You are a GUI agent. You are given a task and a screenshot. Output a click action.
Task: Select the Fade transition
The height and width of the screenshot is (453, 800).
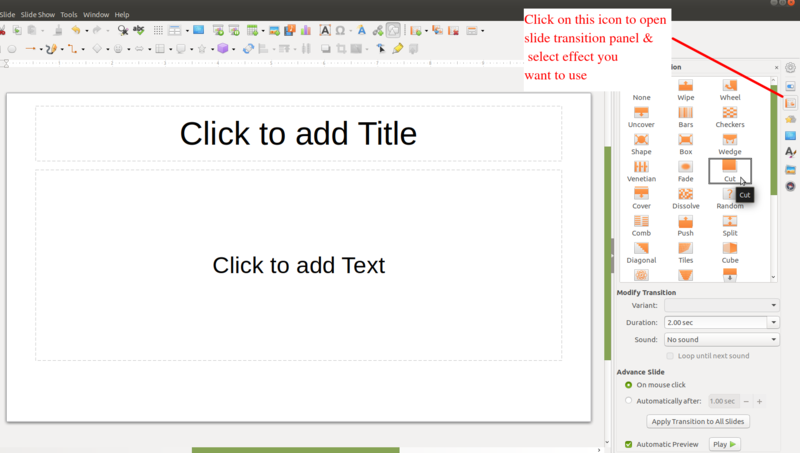[x=686, y=171]
